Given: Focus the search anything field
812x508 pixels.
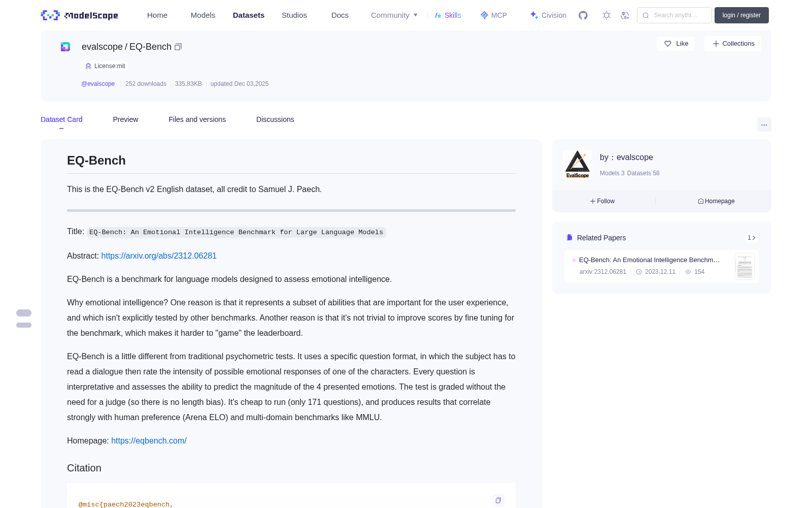Looking at the screenshot, I should pyautogui.click(x=674, y=15).
